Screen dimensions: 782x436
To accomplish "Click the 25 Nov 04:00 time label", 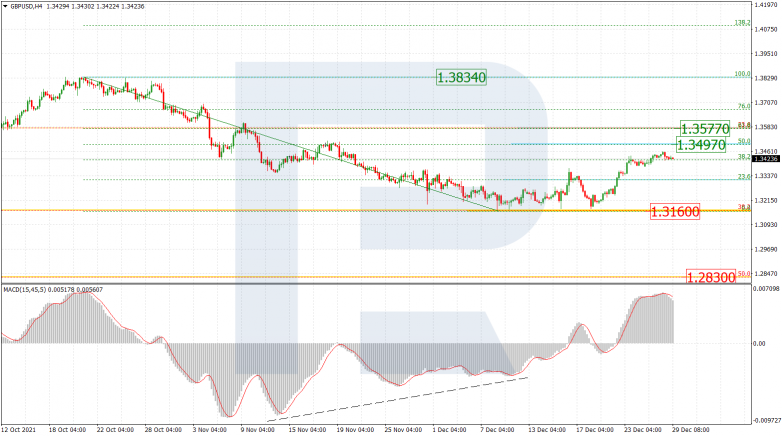I will coord(403,430).
